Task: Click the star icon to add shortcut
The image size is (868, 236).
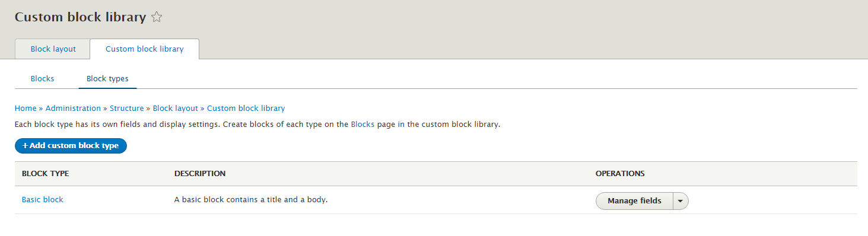Action: 157,17
